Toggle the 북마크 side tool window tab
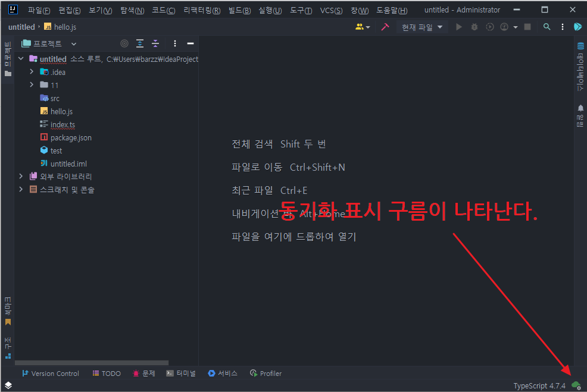Viewport: 587px width, 392px height. (x=8, y=311)
